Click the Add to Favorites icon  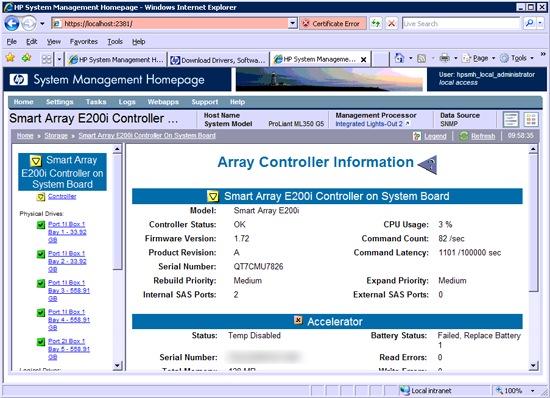[x=27, y=58]
